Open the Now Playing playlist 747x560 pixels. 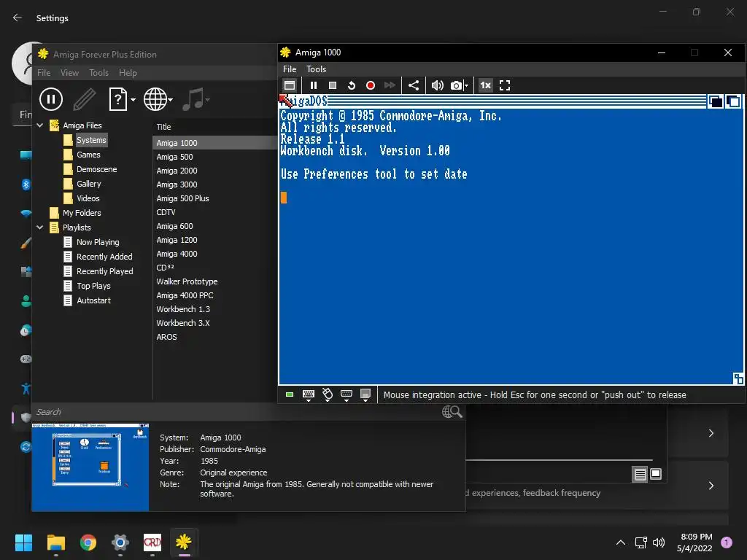click(98, 242)
